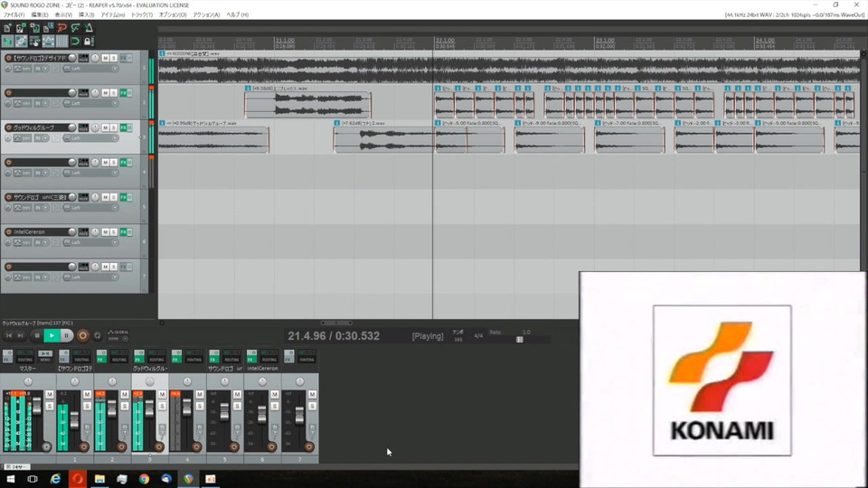Click the Undo toolbar icon

tap(61, 28)
